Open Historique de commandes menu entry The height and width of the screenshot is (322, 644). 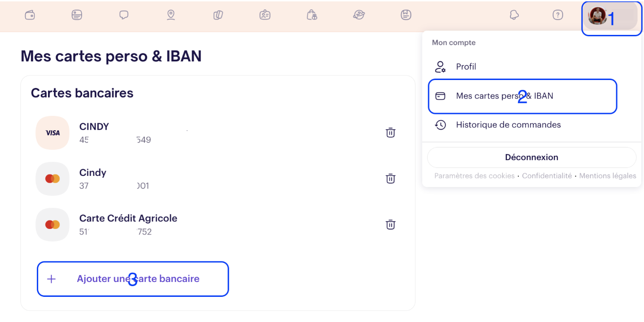(x=508, y=125)
